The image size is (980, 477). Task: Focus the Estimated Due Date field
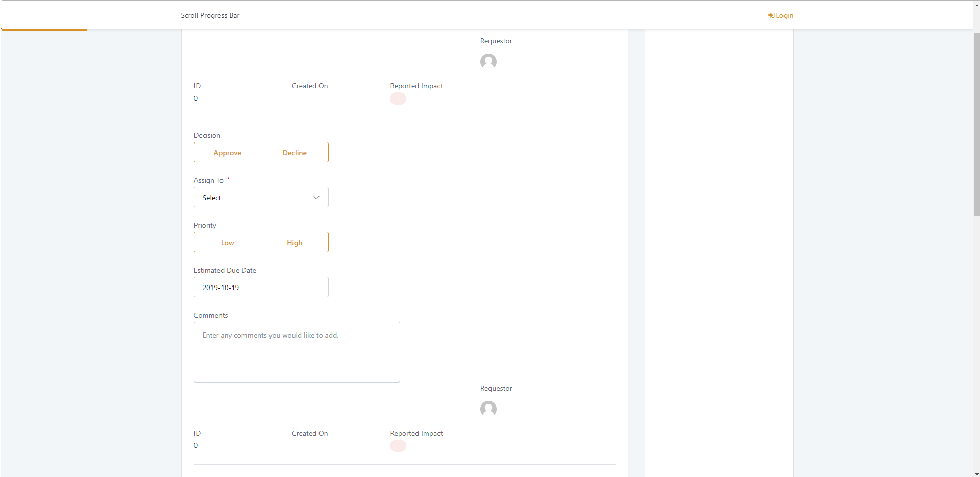pyautogui.click(x=261, y=287)
